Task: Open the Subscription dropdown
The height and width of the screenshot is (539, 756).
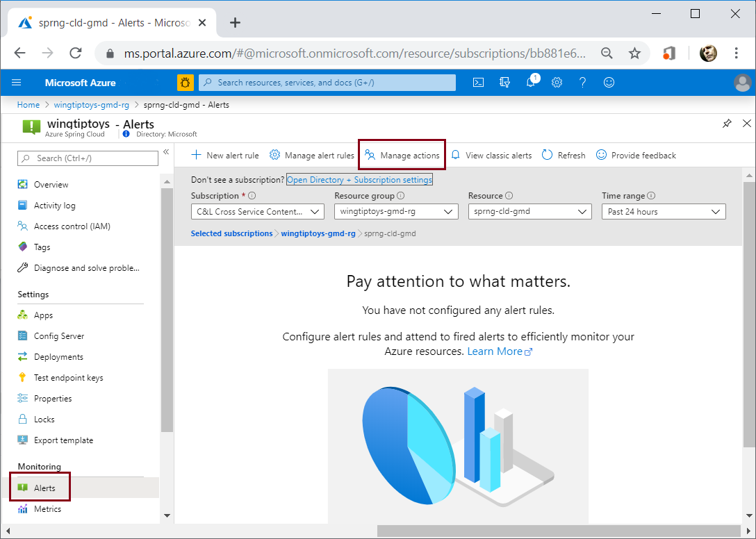Action: click(x=258, y=212)
